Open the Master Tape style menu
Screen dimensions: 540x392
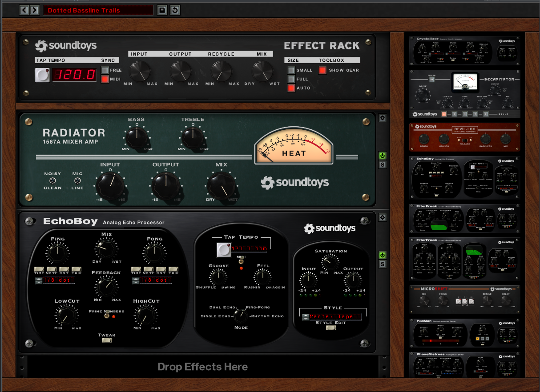click(335, 317)
